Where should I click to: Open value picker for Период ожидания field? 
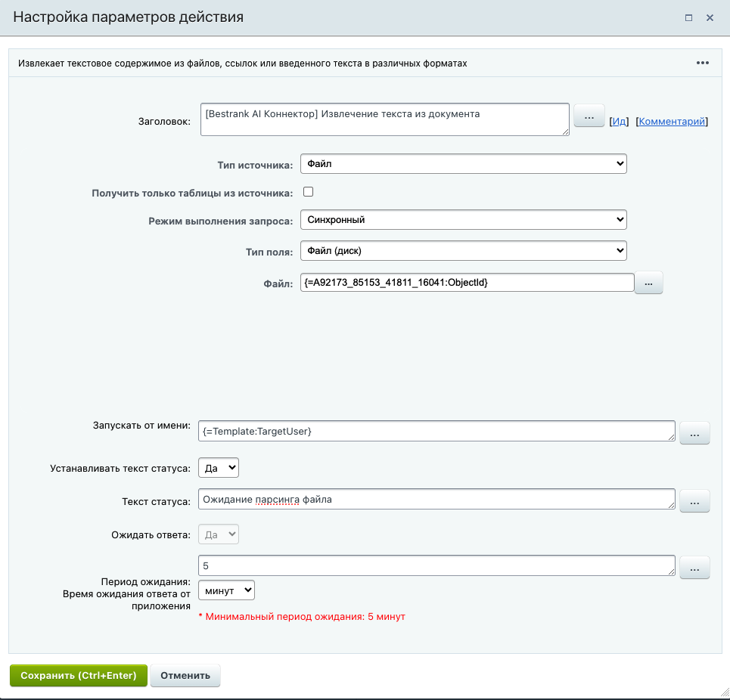tap(694, 568)
